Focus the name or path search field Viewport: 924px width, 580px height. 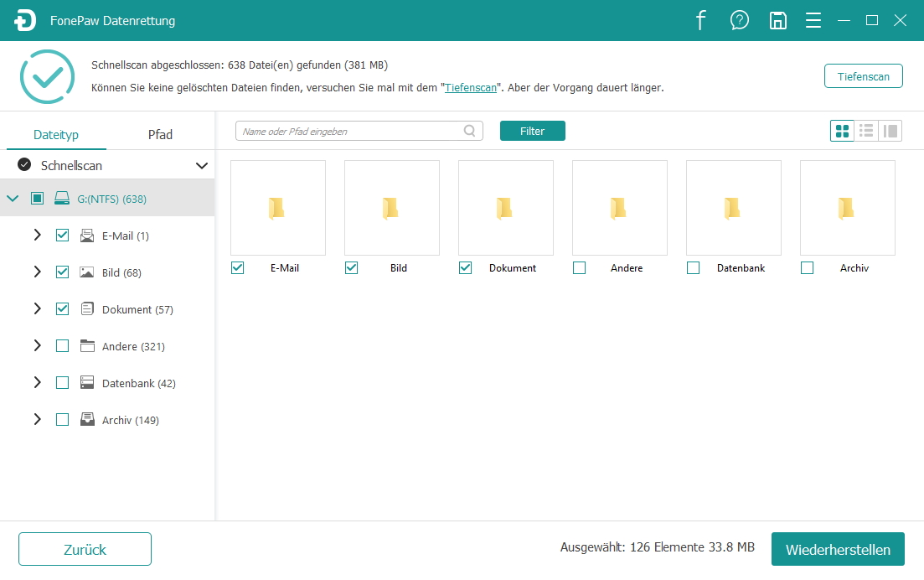click(x=348, y=131)
